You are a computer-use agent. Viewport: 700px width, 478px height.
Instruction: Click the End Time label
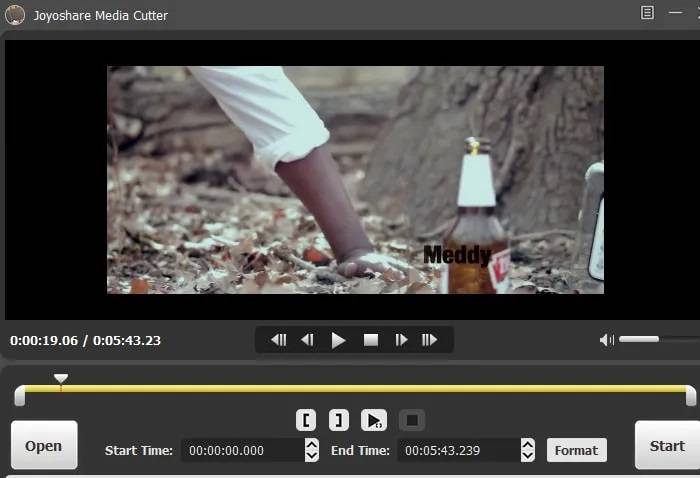tap(360, 451)
